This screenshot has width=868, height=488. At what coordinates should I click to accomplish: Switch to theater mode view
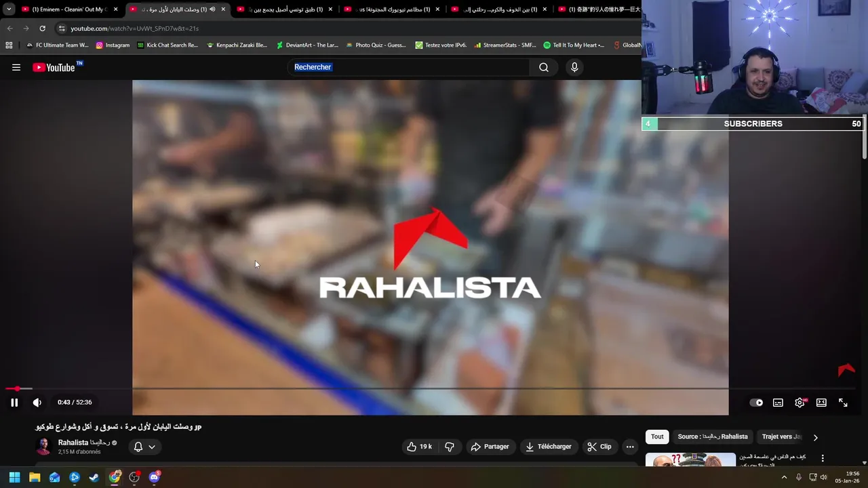821,403
